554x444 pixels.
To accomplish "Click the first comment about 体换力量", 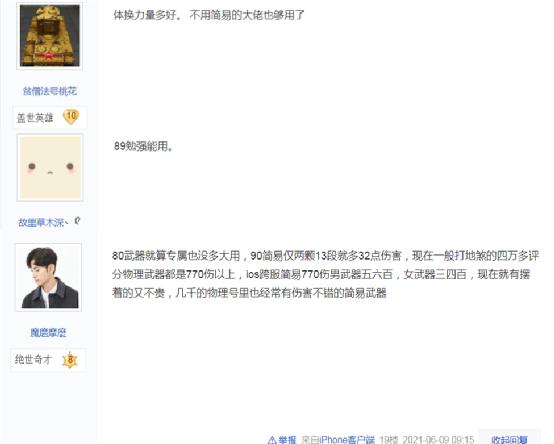I will coord(208,15).
